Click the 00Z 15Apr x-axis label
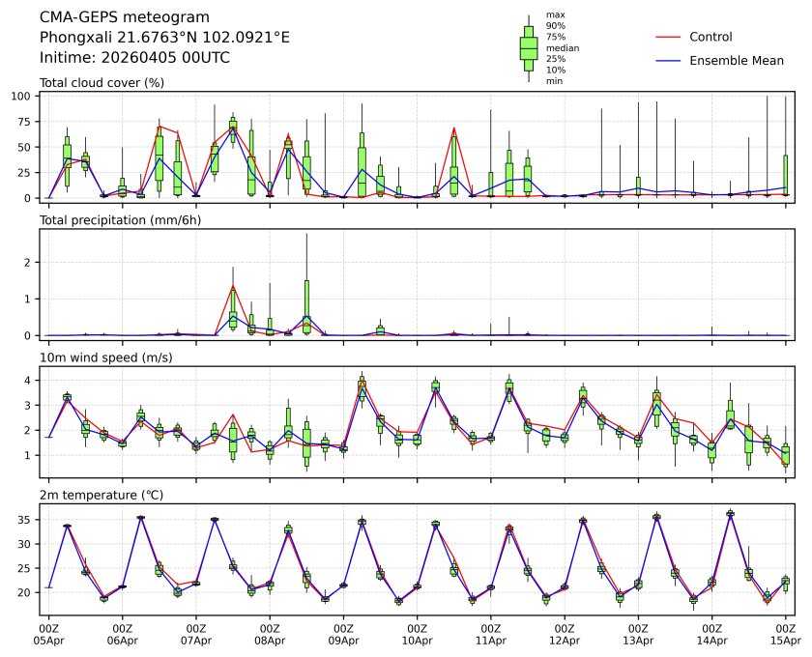Screen dimensions: 812x657 pos(785,633)
